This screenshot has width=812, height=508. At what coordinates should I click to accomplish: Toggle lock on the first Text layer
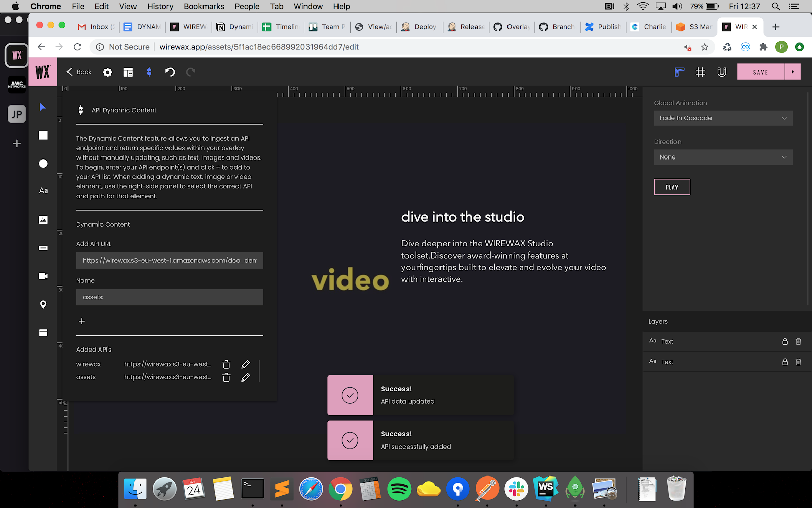pos(785,341)
